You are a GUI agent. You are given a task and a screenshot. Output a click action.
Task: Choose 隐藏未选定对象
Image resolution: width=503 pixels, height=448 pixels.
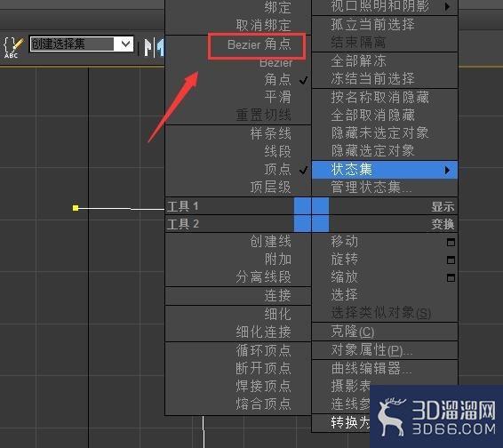coord(379,132)
